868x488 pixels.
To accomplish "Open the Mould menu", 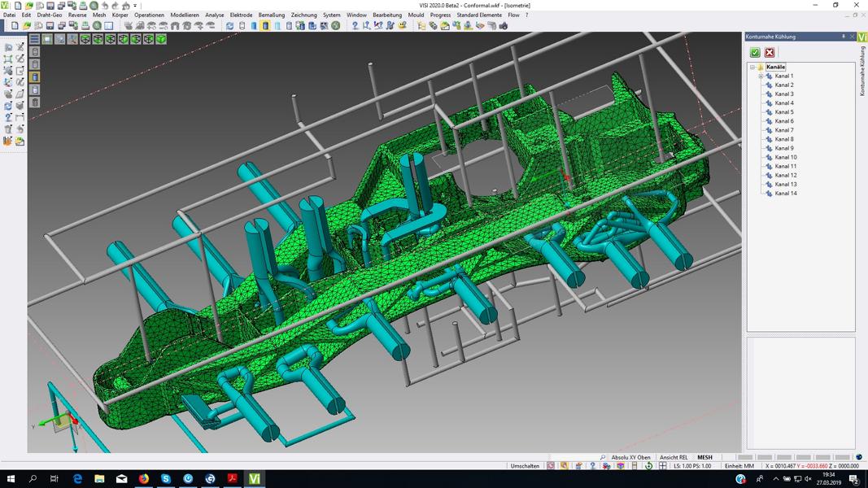I will point(416,15).
